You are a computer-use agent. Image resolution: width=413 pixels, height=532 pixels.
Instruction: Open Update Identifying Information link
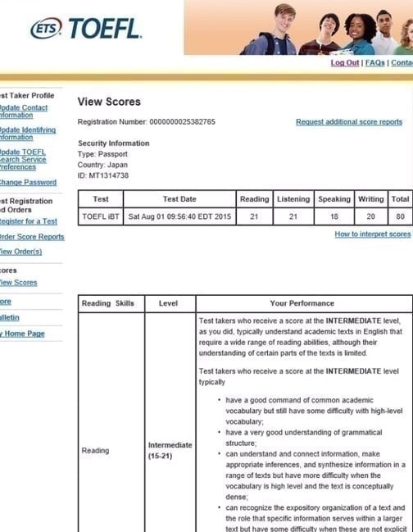[x=28, y=134]
